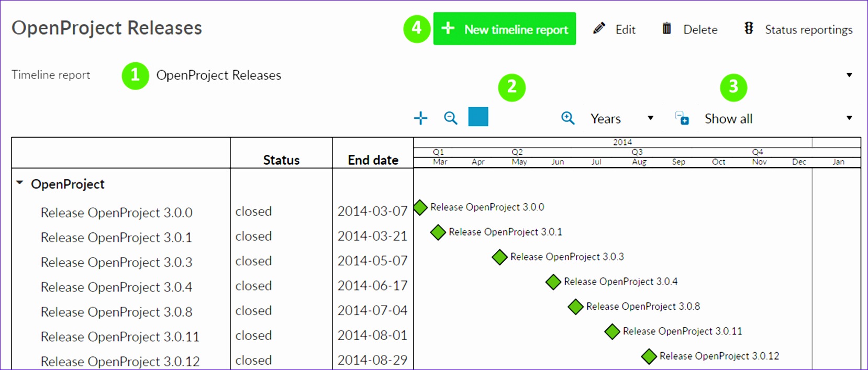Click the 3.0.3 milestone diamond in chart
This screenshot has width=868, height=370.
(x=499, y=257)
